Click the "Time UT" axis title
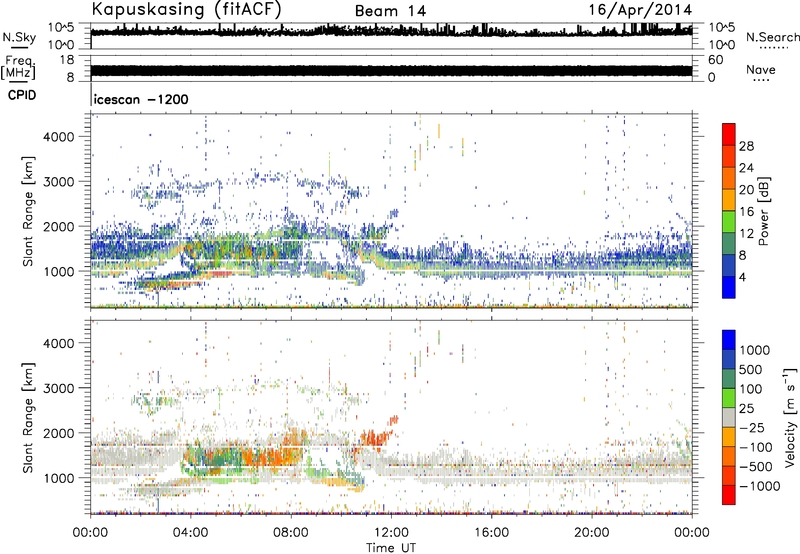Viewport: 800px width, 554px height. [x=391, y=548]
